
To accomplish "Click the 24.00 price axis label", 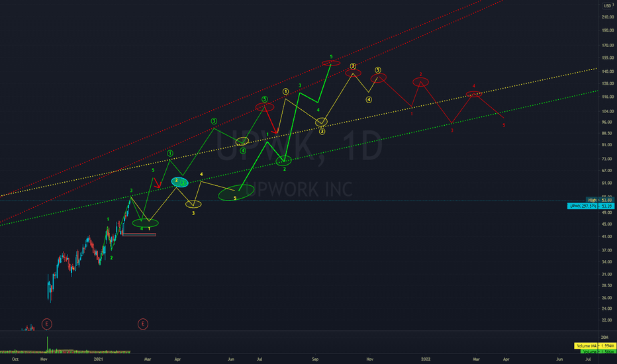I will [607, 308].
